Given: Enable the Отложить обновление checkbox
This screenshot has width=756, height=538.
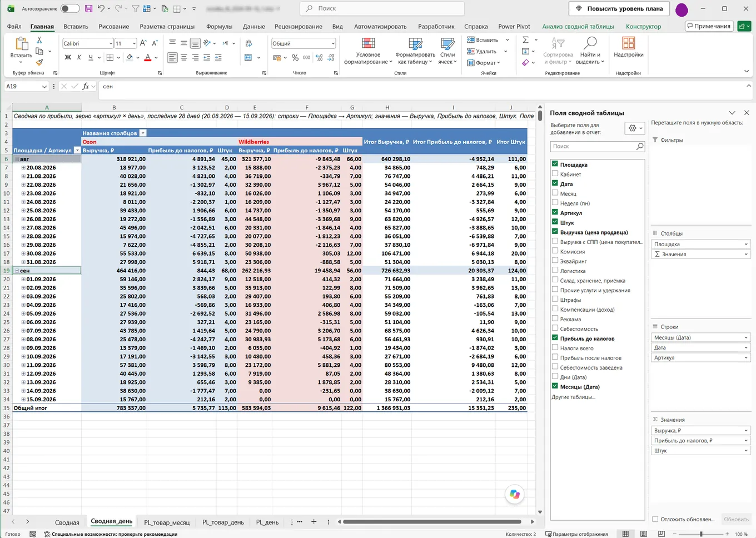Looking at the screenshot, I should pyautogui.click(x=655, y=519).
